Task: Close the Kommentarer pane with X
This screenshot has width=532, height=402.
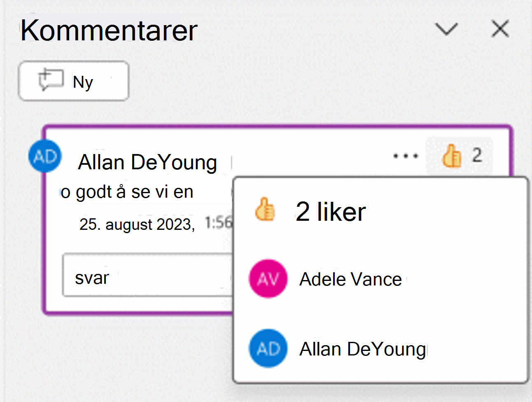Action: (x=500, y=29)
